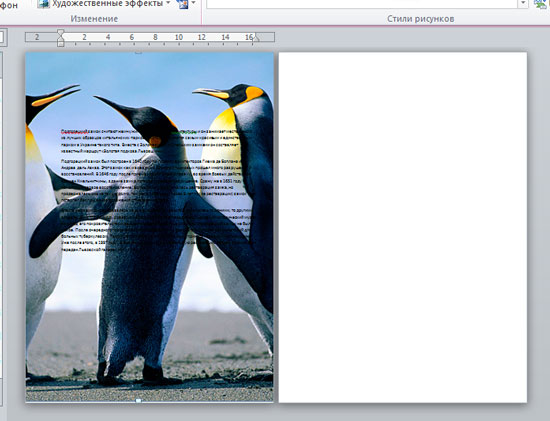Image resolution: width=550 pixels, height=421 pixels.
Task: Click the 10 mark on horizontal ruler
Action: coord(179,37)
